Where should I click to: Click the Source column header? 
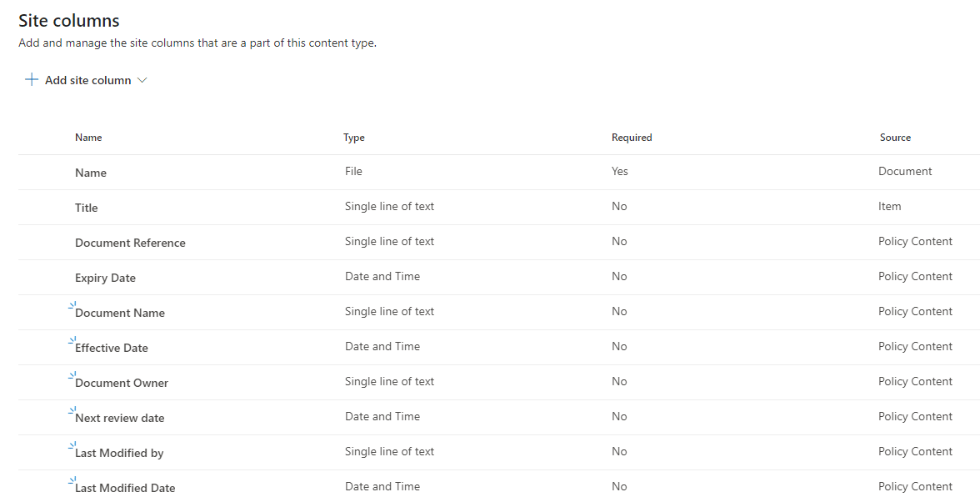pos(895,138)
